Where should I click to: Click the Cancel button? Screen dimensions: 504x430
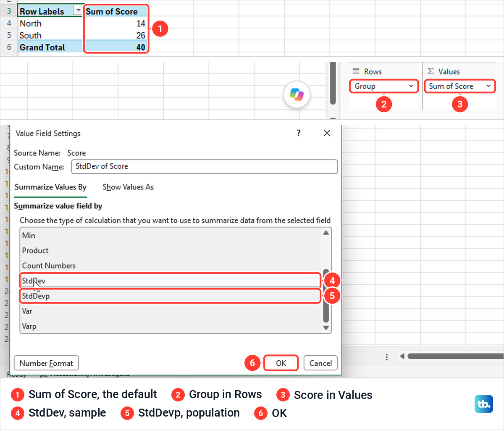click(320, 363)
